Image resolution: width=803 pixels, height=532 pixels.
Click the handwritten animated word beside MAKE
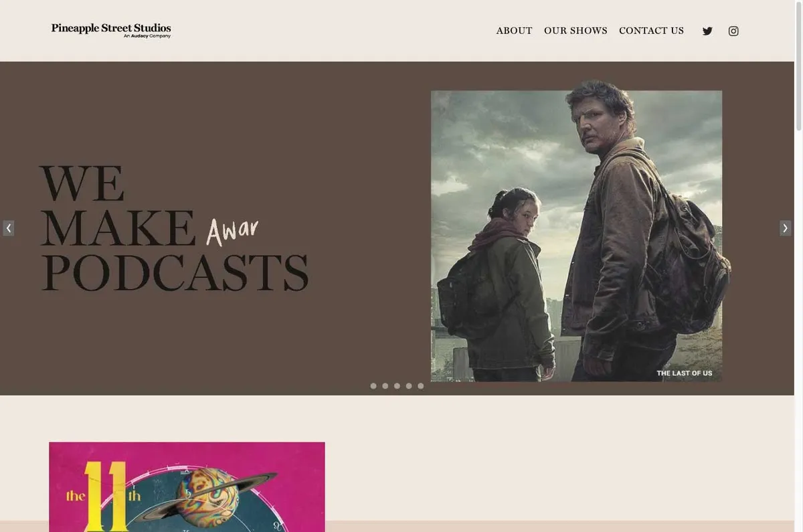click(232, 232)
